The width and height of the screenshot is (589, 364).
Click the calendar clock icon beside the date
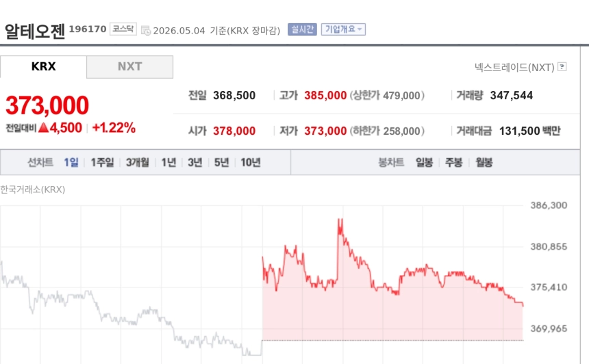146,30
